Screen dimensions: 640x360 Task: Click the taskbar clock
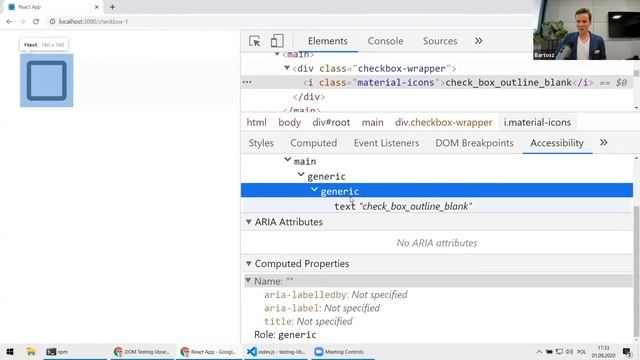click(603, 351)
